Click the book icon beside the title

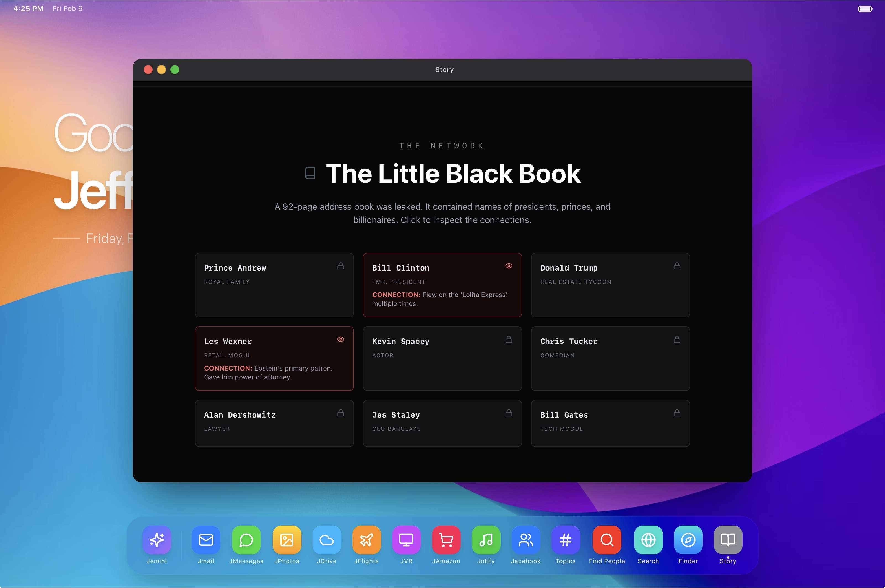tap(310, 173)
